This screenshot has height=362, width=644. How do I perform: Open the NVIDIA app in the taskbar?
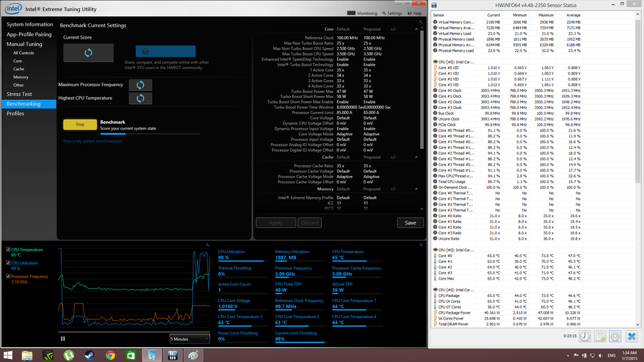click(48, 356)
